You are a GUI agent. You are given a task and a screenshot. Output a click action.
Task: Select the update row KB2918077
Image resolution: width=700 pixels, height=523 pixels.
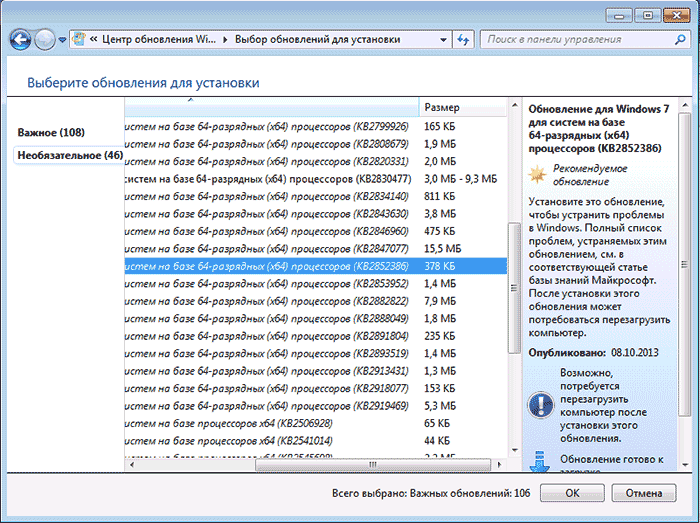point(316,388)
